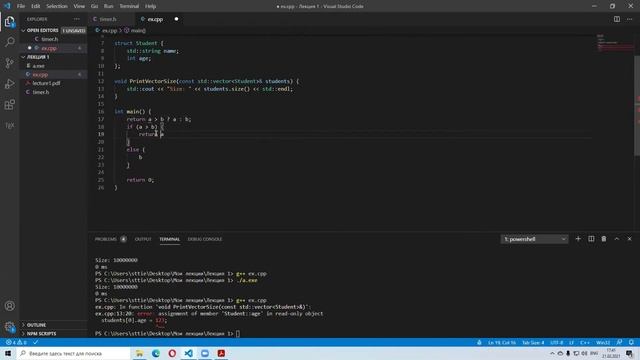Close the terminal panel

(x=629, y=239)
